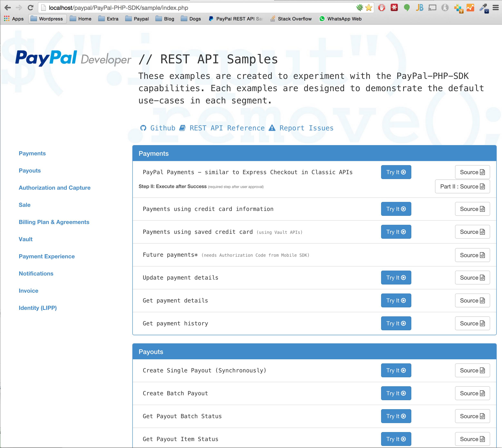
Task: Expand the Billing Plan and Agreements section
Action: tap(54, 222)
